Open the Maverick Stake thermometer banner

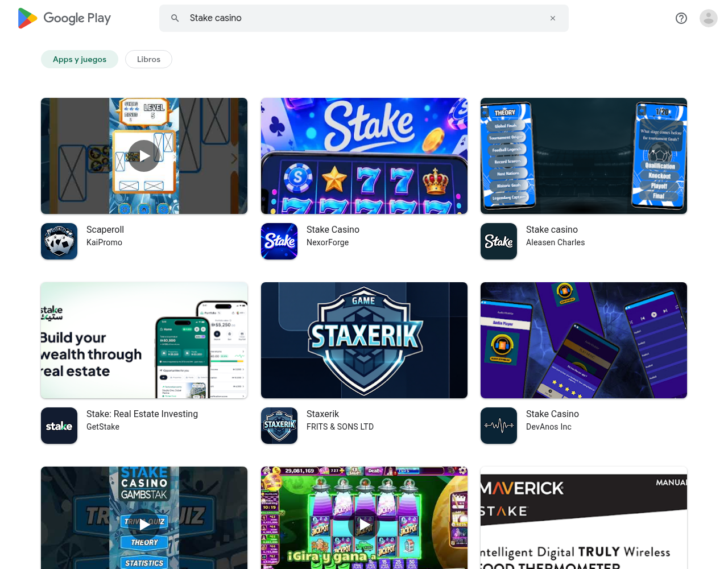(584, 518)
